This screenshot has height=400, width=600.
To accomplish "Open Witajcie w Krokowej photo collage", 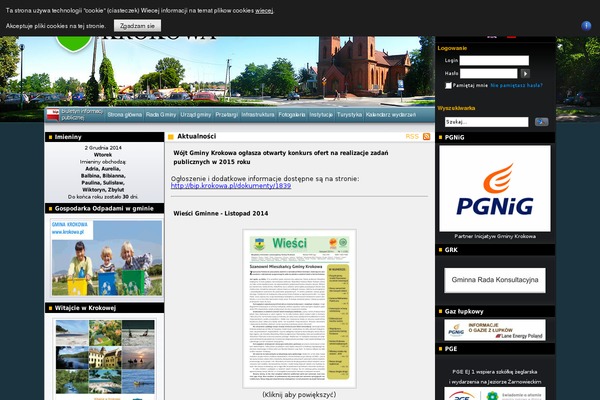I will point(105,357).
